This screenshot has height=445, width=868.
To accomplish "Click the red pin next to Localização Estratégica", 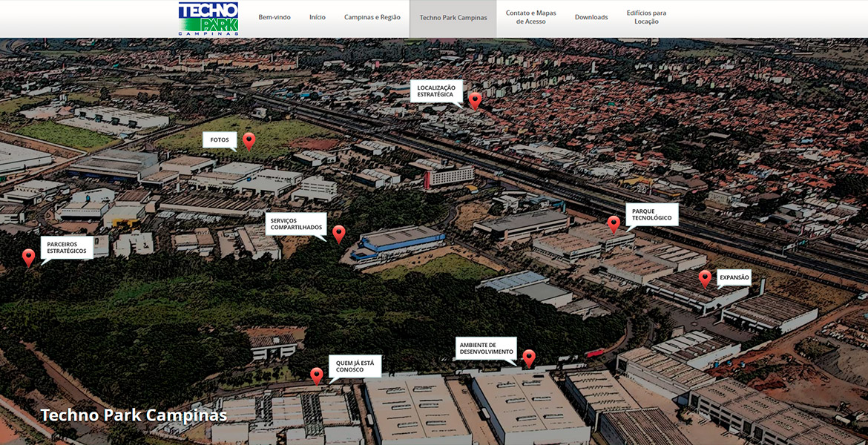I will point(475,101).
